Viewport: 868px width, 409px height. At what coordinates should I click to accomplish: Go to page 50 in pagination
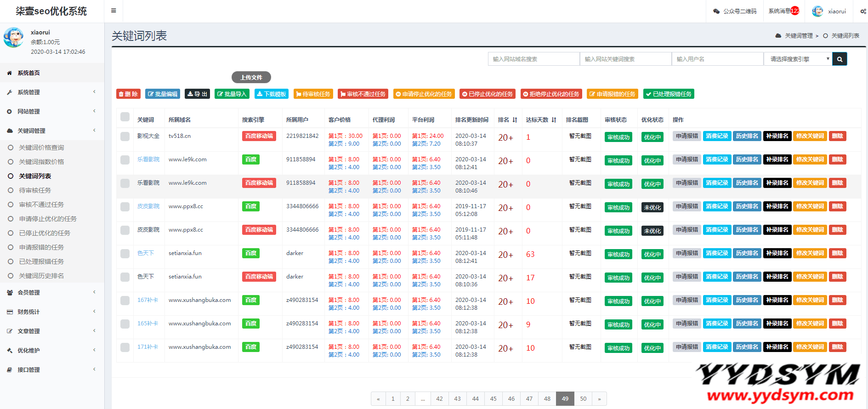point(583,399)
